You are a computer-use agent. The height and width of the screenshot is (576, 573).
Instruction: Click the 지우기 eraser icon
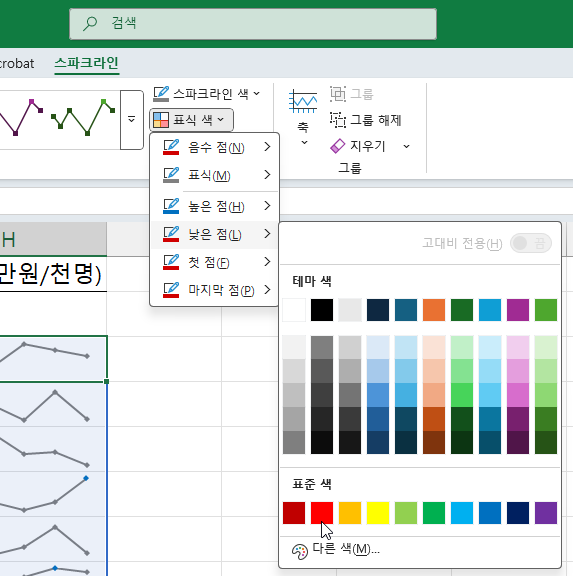338,146
